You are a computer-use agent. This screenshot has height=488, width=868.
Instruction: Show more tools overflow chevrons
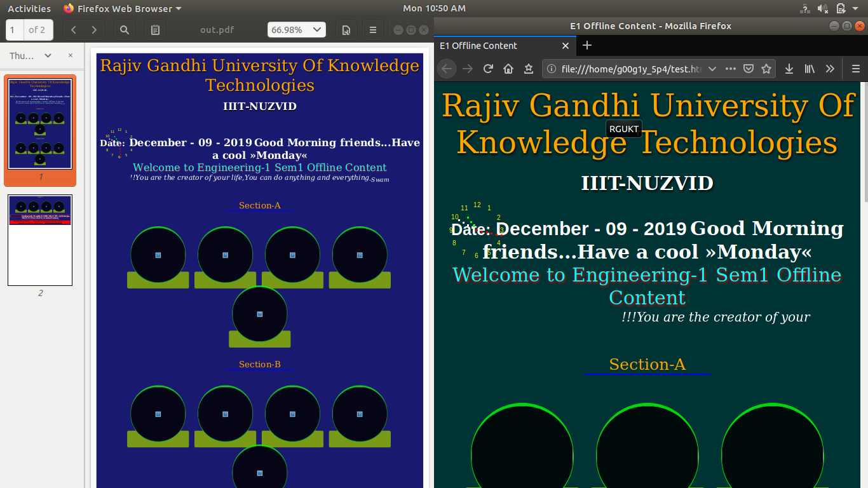click(830, 69)
